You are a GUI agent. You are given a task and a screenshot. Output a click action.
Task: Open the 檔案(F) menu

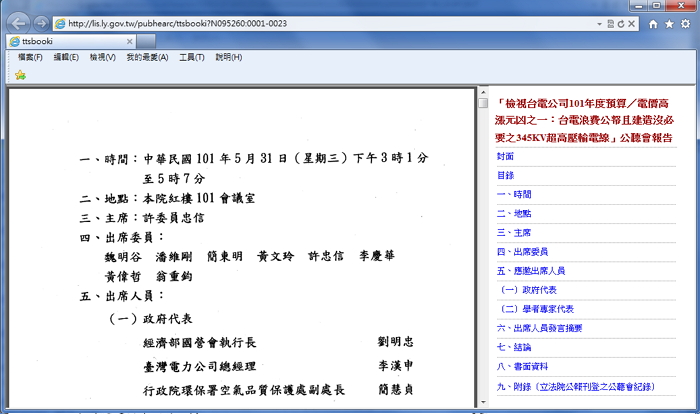[30, 58]
